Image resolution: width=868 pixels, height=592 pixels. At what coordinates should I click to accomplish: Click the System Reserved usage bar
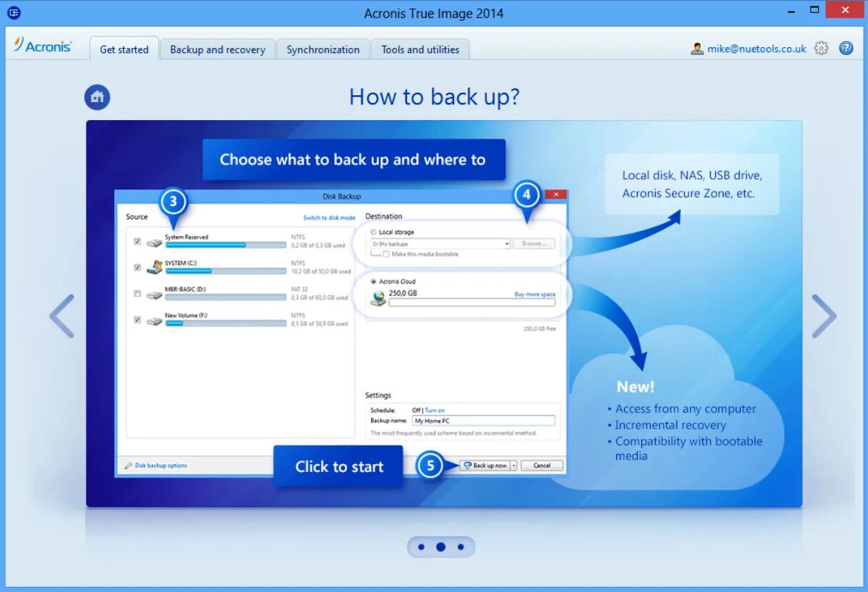pos(226,245)
